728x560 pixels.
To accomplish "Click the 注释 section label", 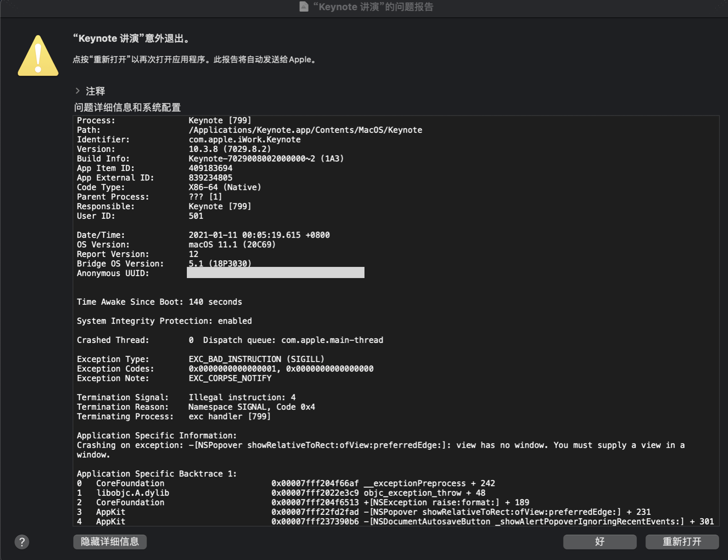I will pyautogui.click(x=95, y=91).
